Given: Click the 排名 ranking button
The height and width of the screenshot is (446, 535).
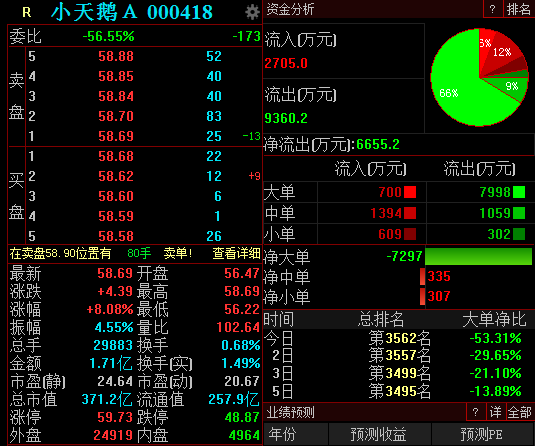Looking at the screenshot, I should pos(519,9).
